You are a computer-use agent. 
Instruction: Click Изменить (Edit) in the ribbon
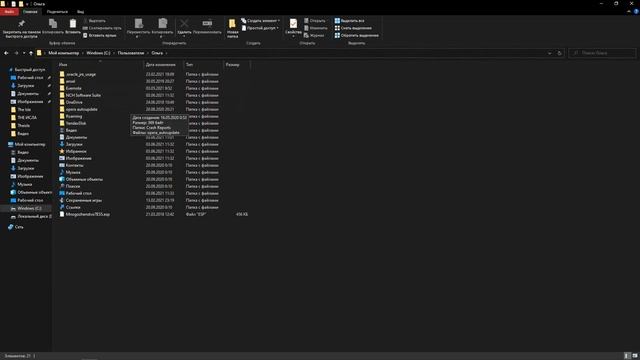point(315,28)
